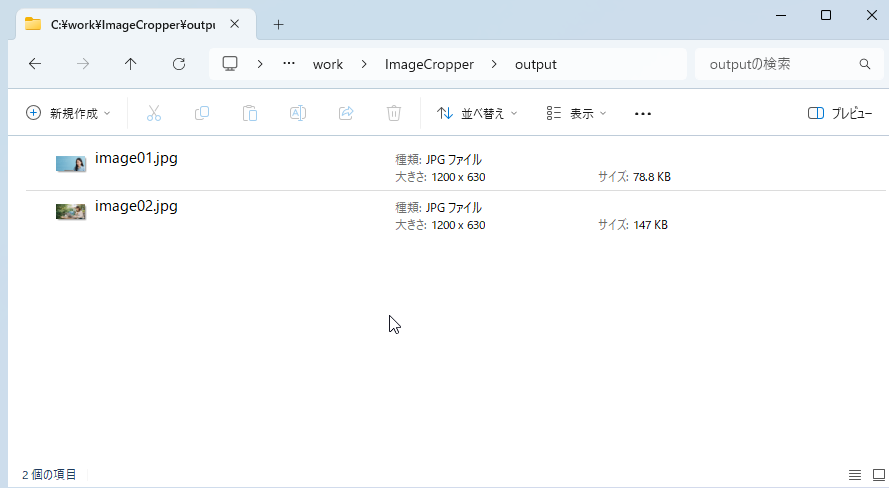Refresh the current folder view
Screen dimensions: 889x488
tap(179, 64)
